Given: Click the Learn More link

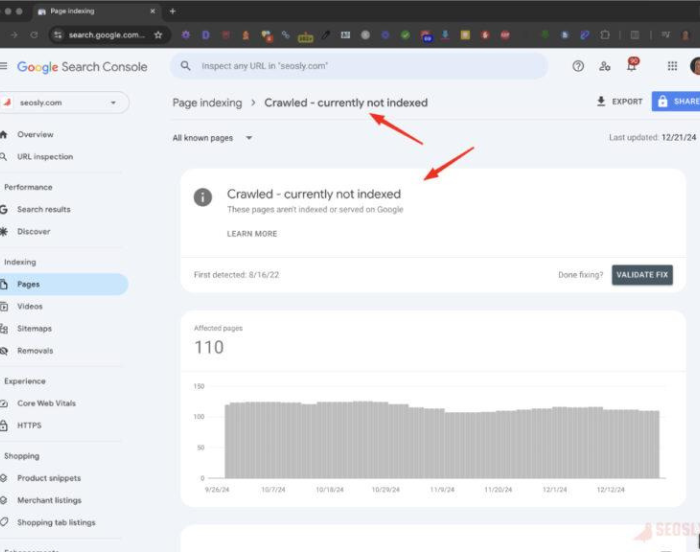Looking at the screenshot, I should [x=252, y=234].
